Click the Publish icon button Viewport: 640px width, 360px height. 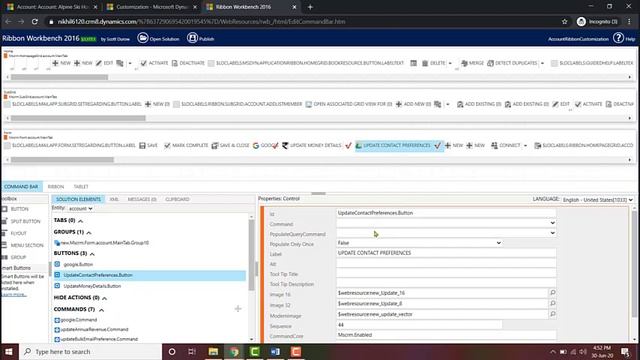click(192, 38)
